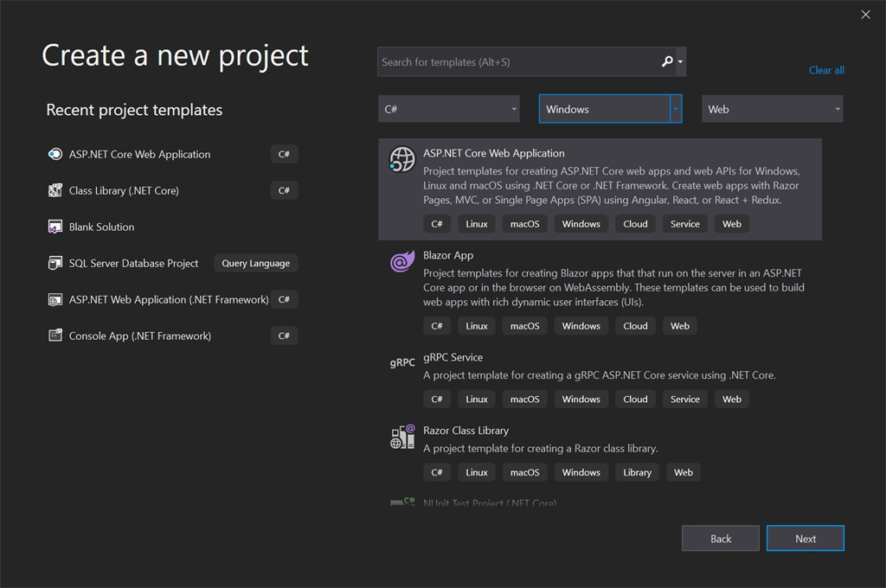Click the C# tag beside Class Library (.NET Core)
This screenshot has height=588, width=886.
[284, 190]
